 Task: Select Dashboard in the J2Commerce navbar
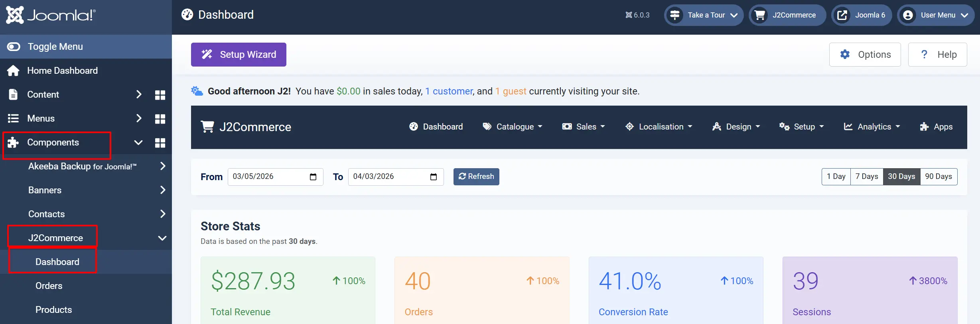click(x=436, y=127)
